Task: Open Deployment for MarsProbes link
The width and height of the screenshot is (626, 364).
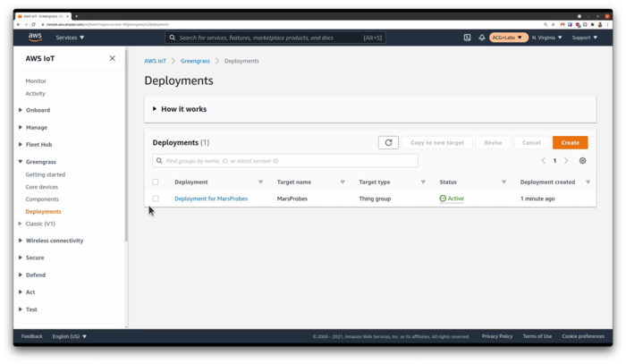Action: pyautogui.click(x=211, y=199)
